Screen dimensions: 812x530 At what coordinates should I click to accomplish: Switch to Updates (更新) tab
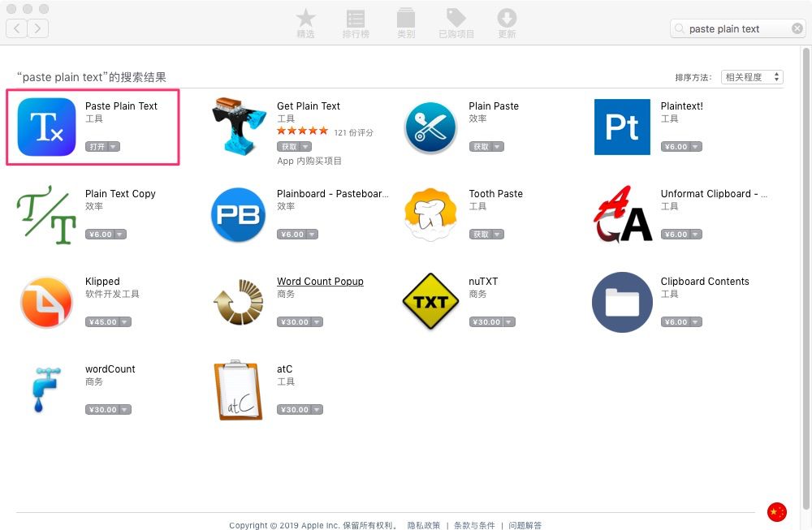click(x=507, y=24)
